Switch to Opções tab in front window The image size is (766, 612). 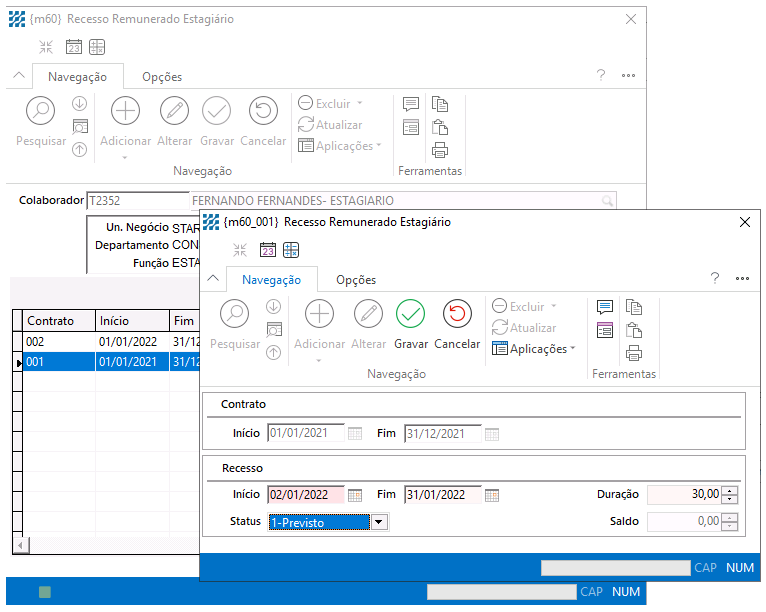356,280
